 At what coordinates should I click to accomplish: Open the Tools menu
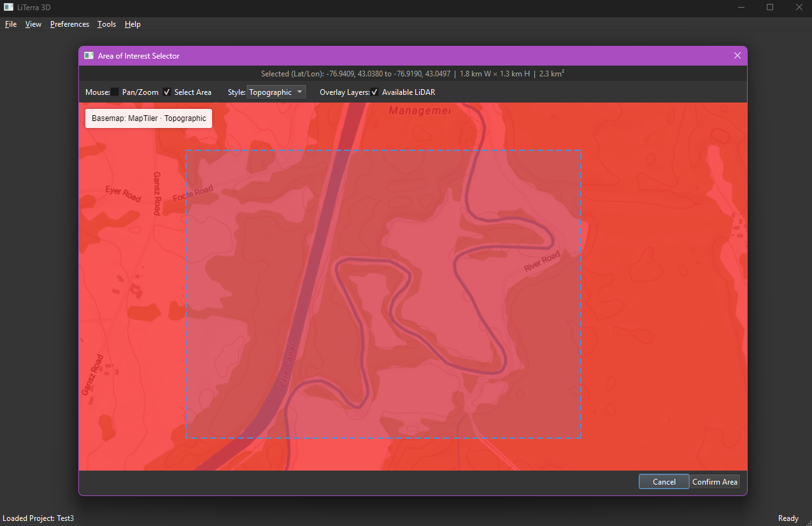tap(106, 24)
